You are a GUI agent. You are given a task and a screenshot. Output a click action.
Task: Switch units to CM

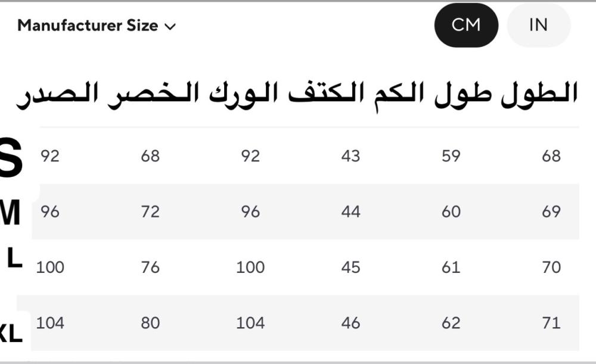point(466,25)
